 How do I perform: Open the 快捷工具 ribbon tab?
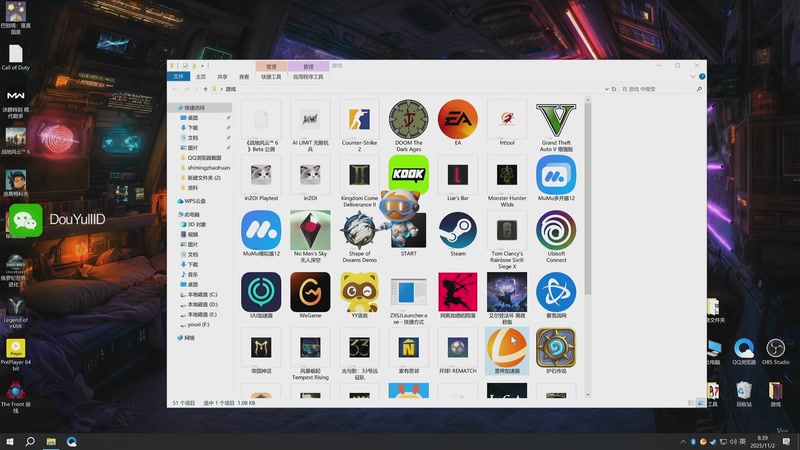271,77
